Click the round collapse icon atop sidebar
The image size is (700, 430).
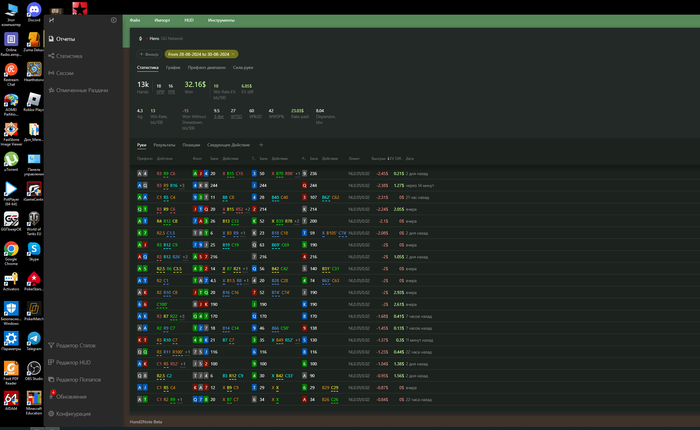[113, 20]
